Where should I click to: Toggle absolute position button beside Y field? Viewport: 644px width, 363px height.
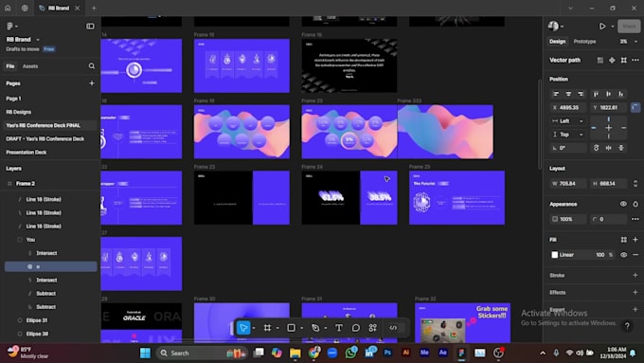click(635, 108)
